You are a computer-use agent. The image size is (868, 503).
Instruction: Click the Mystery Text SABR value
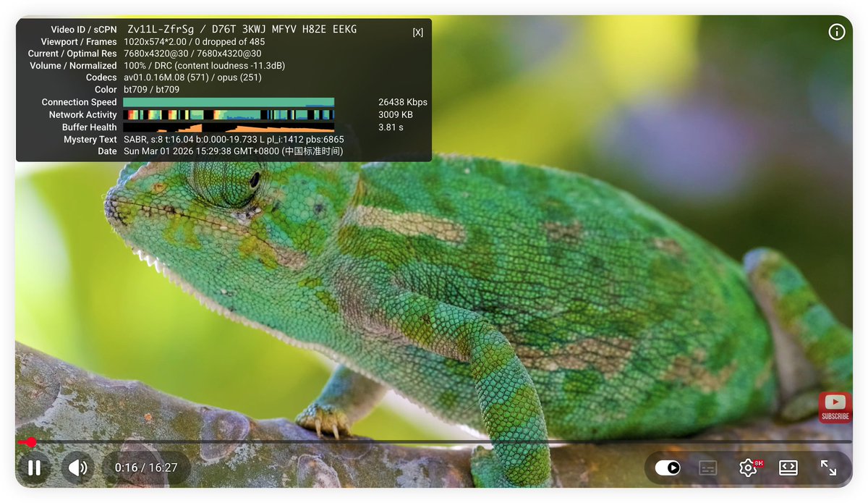tap(234, 139)
